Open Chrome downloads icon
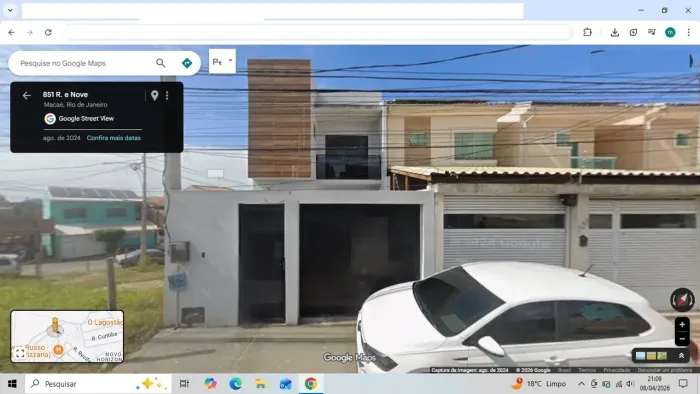 (615, 32)
